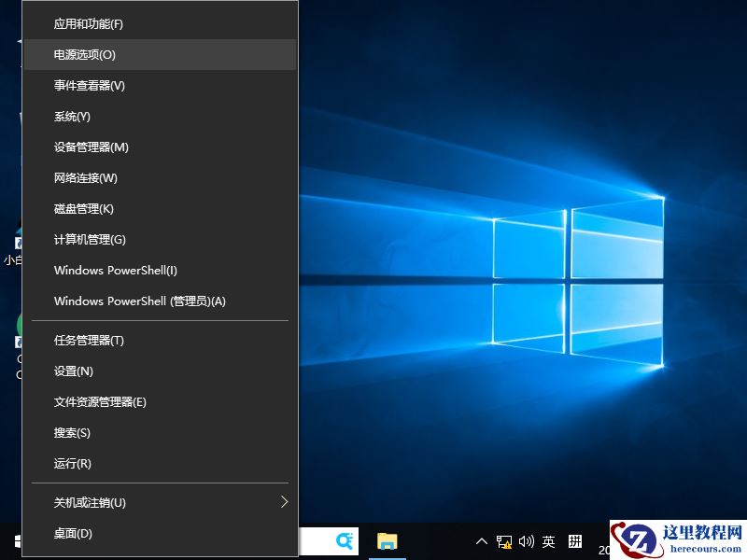
Task: Select 运行 (Run) menu entry
Action: [72, 463]
